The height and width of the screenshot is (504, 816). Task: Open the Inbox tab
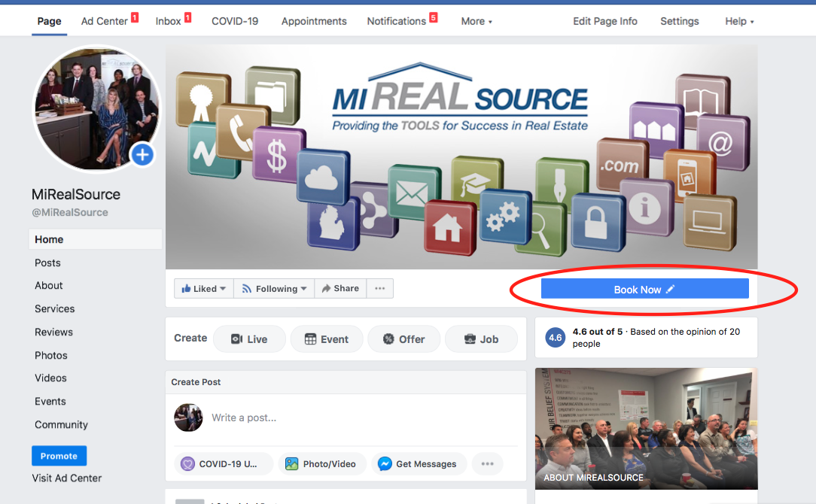(x=168, y=21)
